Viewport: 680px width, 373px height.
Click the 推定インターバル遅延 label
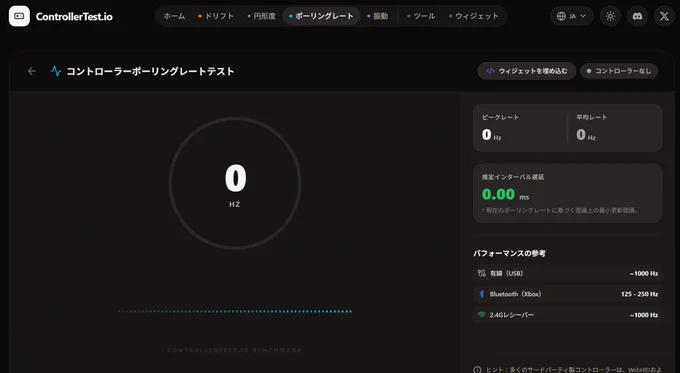pyautogui.click(x=513, y=177)
